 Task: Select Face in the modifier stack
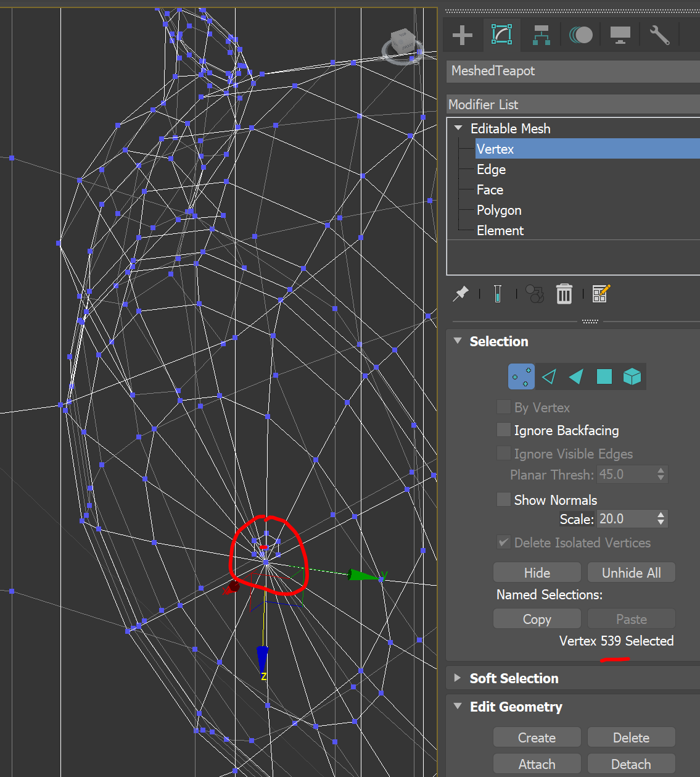coord(490,189)
